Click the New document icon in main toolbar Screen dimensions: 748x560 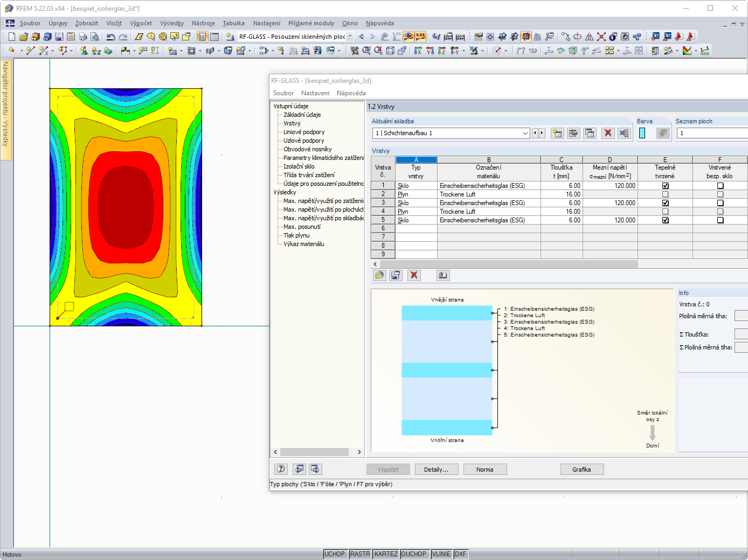click(x=12, y=37)
